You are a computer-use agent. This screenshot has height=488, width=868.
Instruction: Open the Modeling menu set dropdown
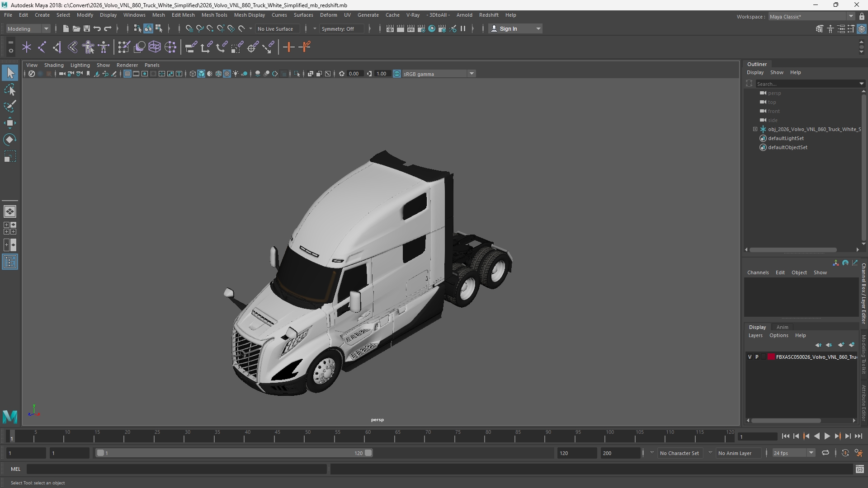pyautogui.click(x=28, y=28)
